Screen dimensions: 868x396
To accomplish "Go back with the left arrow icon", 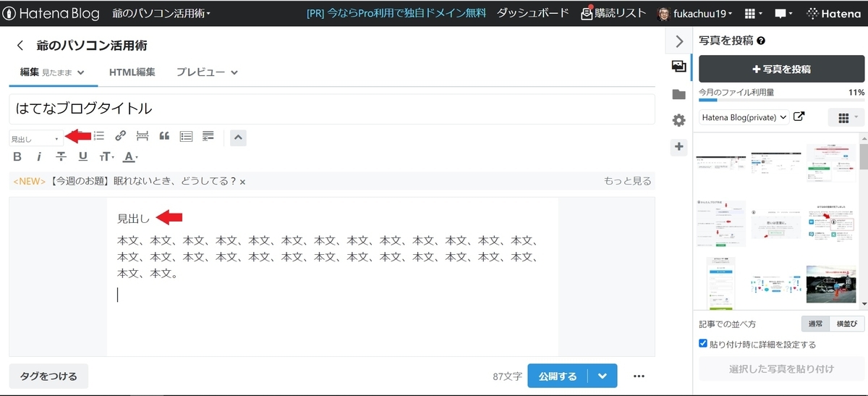I will (x=20, y=46).
